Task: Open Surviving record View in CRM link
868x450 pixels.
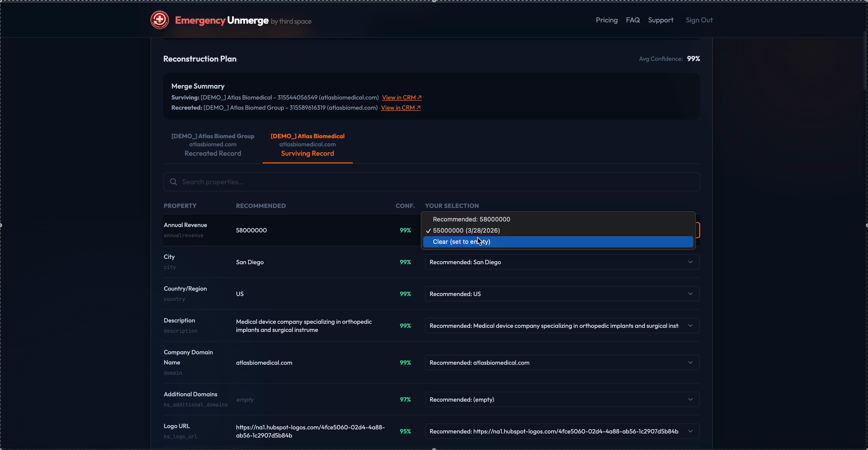Action: click(402, 97)
